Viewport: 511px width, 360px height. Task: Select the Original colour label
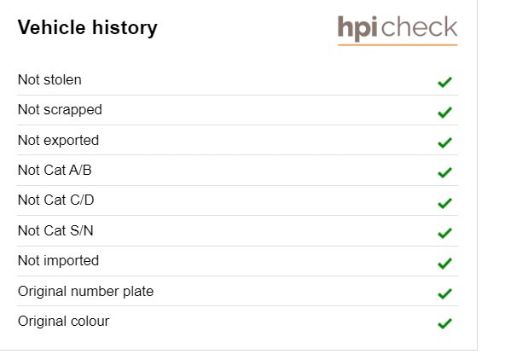64,322
